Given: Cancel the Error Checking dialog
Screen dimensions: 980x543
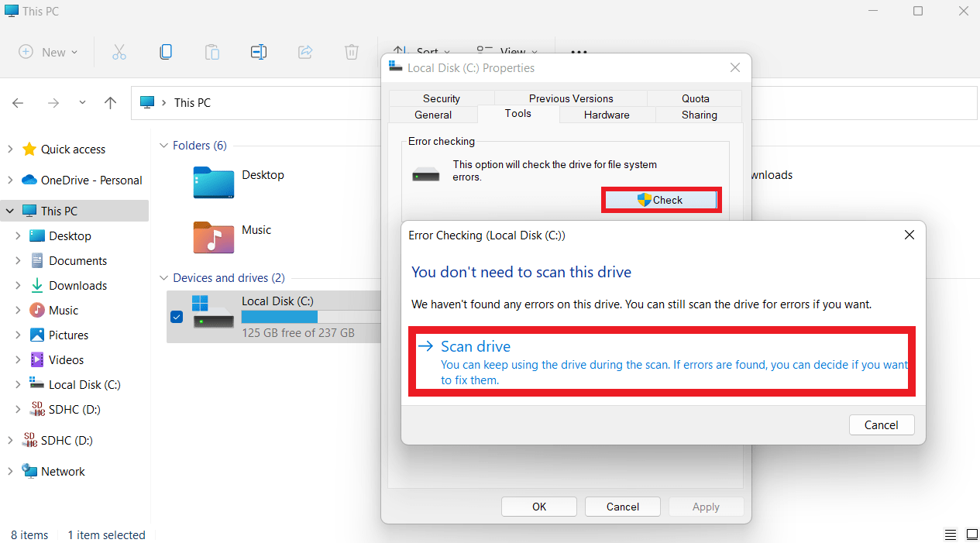Looking at the screenshot, I should (881, 424).
